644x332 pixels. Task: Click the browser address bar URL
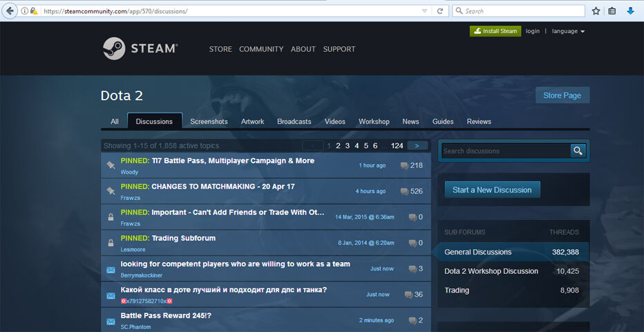115,11
